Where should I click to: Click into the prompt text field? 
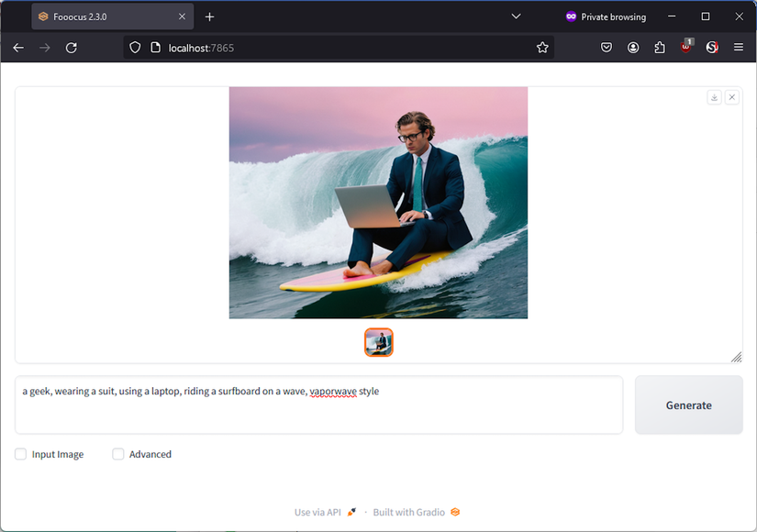(318, 405)
